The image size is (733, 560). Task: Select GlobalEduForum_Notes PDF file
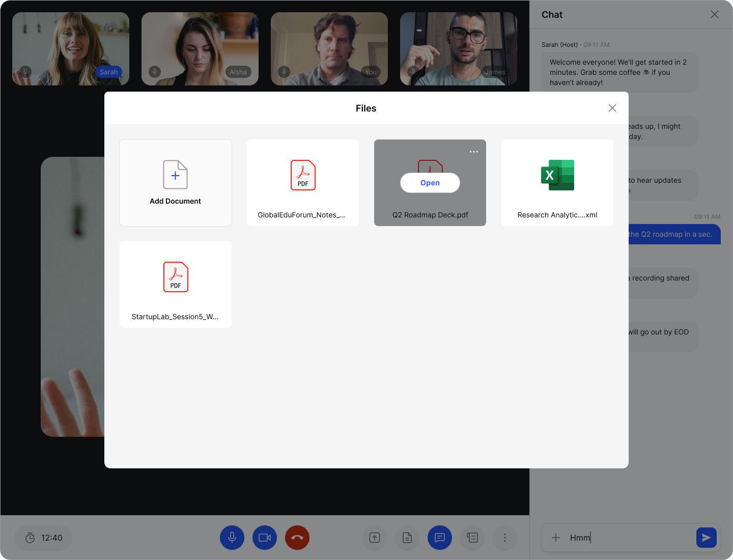click(303, 183)
